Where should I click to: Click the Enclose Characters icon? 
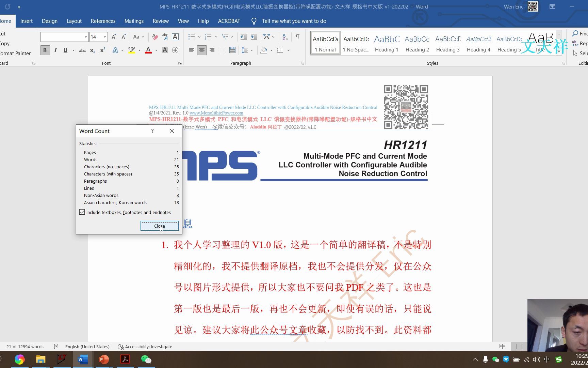pyautogui.click(x=175, y=50)
